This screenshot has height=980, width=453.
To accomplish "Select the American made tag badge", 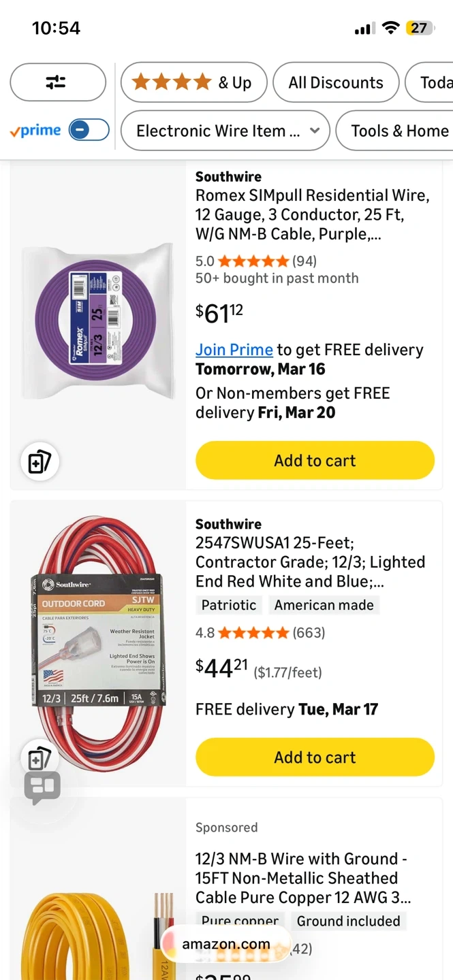I will click(324, 605).
